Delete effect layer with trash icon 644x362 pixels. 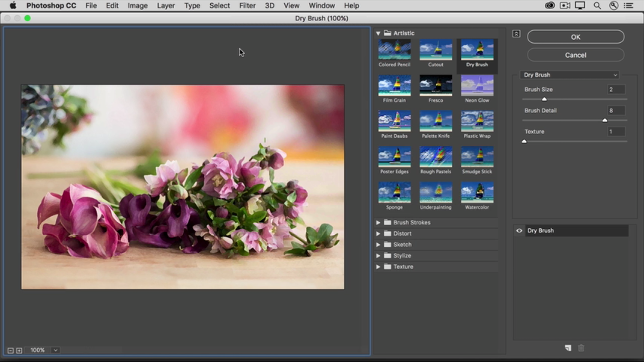click(581, 348)
